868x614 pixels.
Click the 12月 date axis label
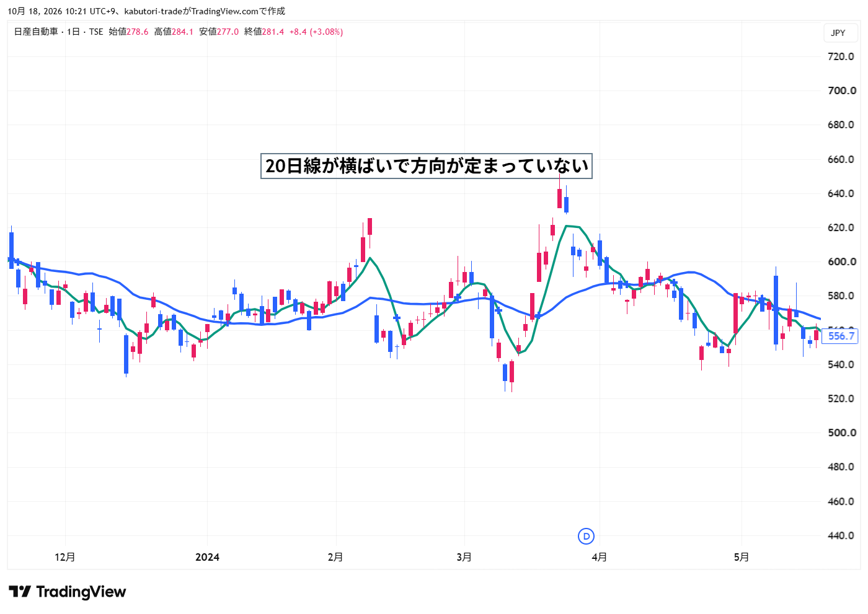[65, 557]
